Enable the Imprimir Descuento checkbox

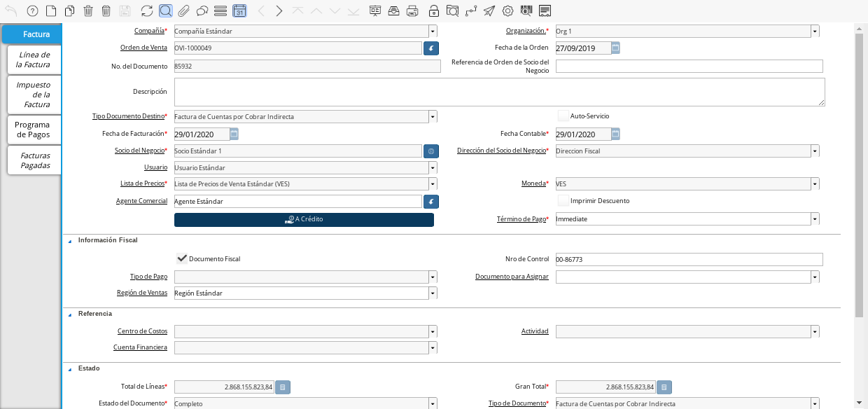click(563, 200)
